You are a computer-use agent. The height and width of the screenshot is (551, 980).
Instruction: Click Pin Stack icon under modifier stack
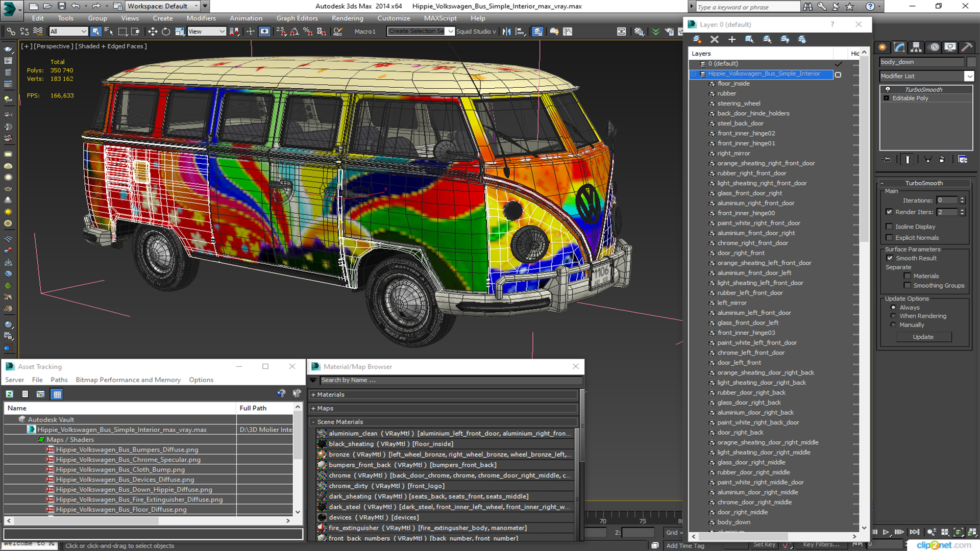[887, 160]
